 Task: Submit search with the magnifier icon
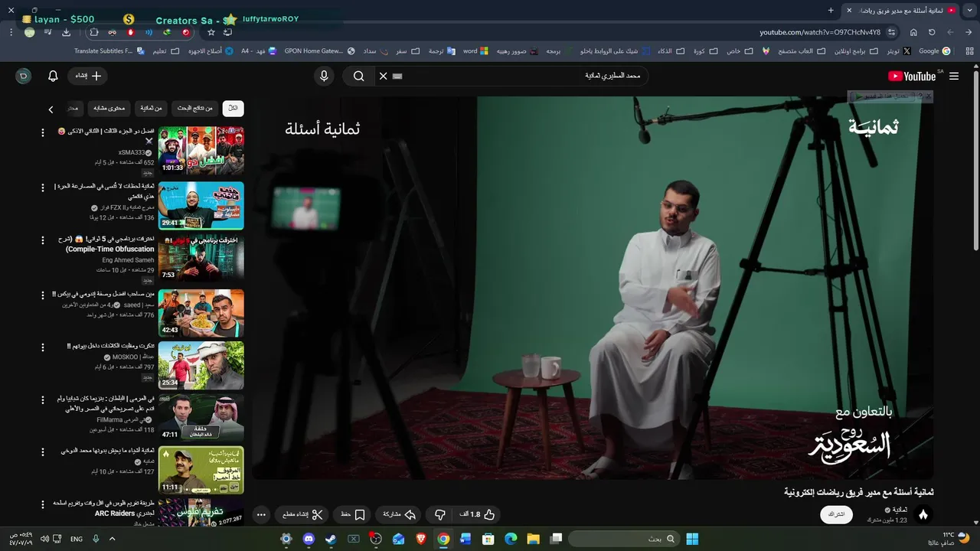(358, 76)
